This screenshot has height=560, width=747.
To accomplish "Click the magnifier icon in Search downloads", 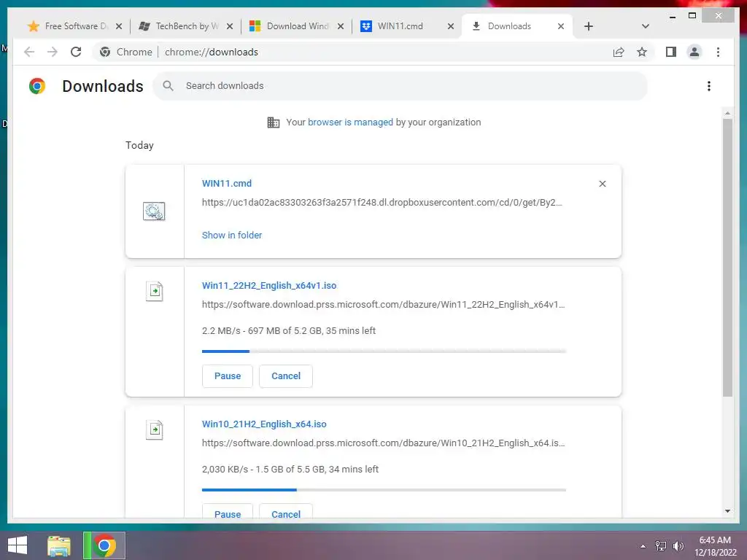I will coord(168,86).
